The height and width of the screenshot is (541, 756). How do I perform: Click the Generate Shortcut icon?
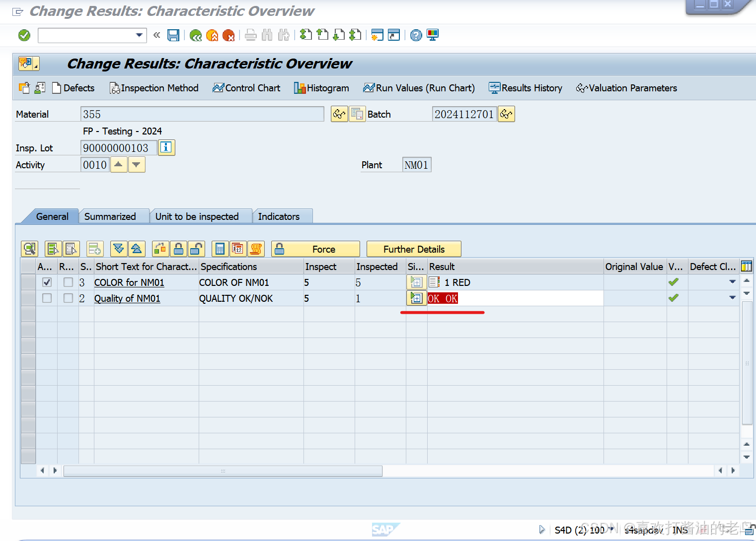click(x=394, y=35)
